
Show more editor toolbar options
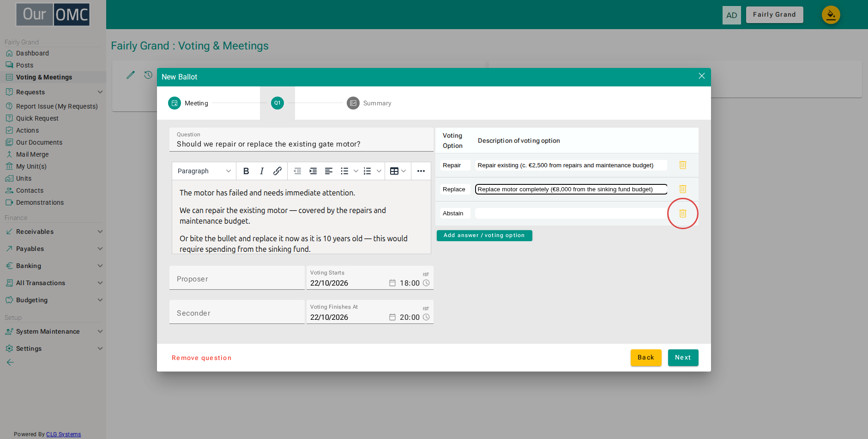click(x=421, y=171)
